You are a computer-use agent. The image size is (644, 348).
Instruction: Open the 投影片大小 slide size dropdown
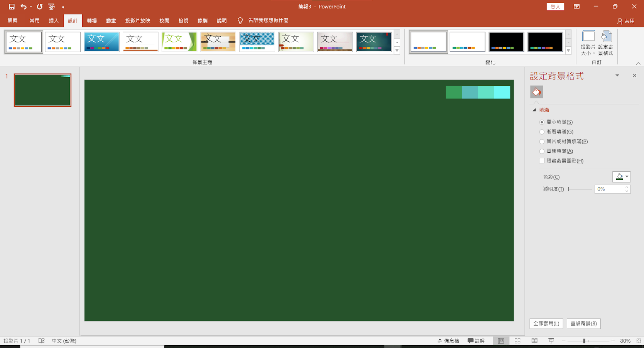(x=588, y=43)
